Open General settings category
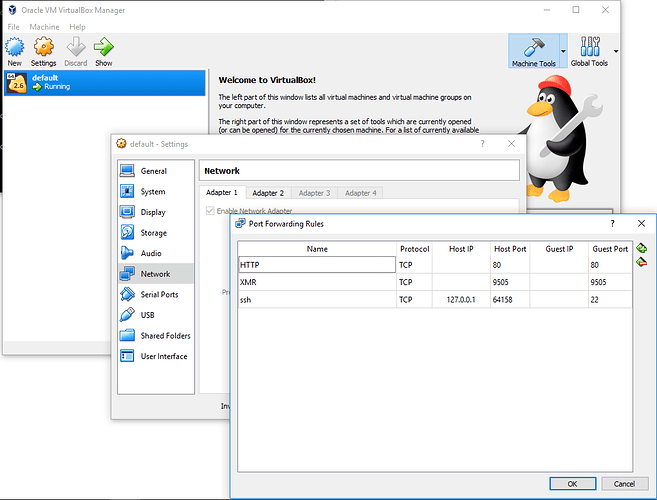This screenshot has width=657, height=500. (x=156, y=171)
